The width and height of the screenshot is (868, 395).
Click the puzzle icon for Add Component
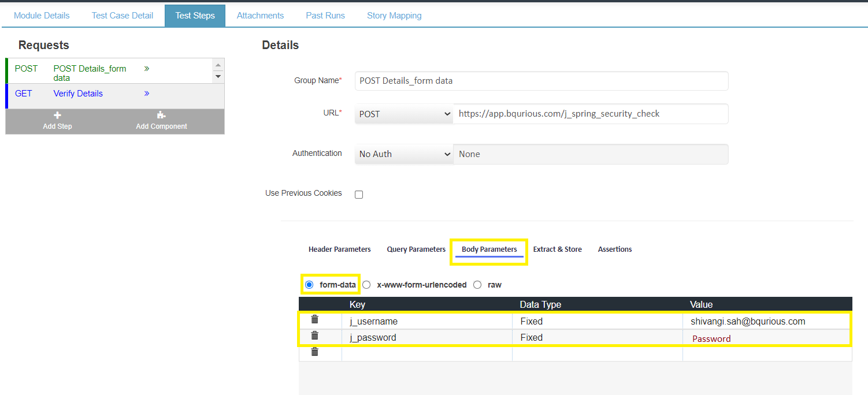click(161, 115)
